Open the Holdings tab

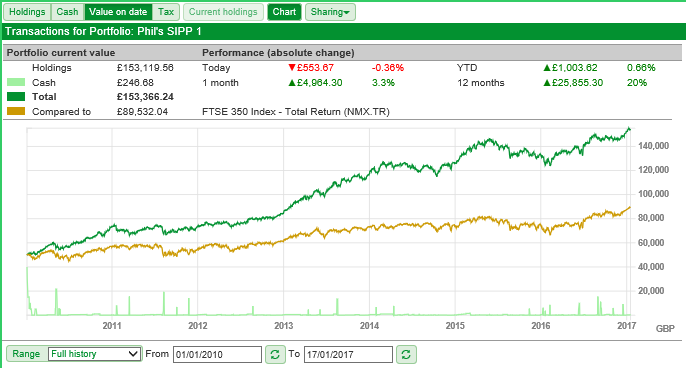click(27, 12)
